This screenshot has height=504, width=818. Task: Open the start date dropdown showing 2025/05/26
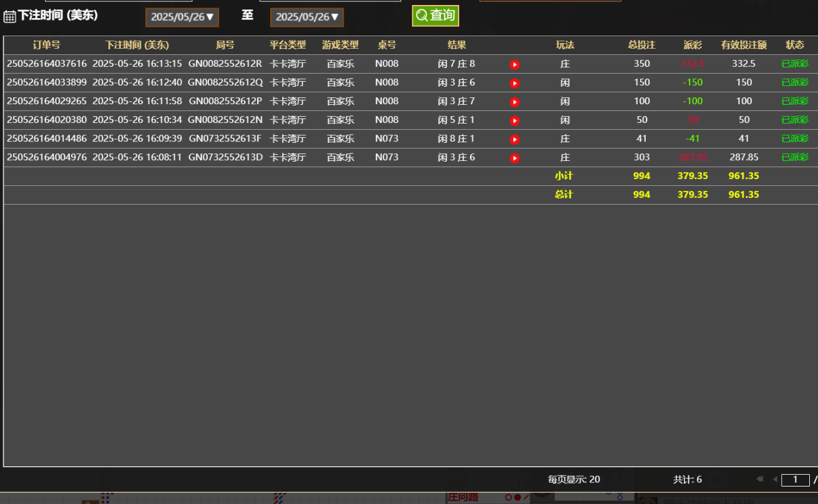coord(182,17)
